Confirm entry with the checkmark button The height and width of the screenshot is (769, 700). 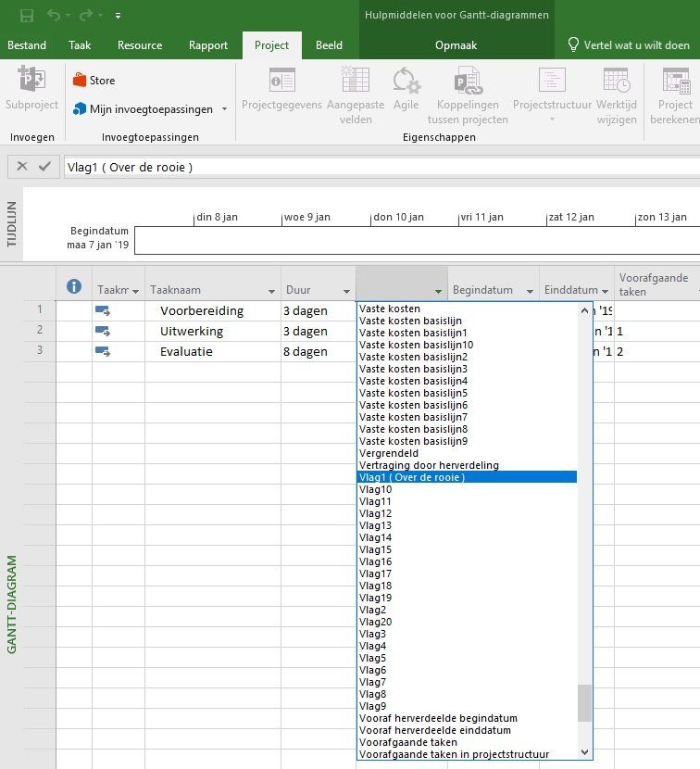click(44, 166)
